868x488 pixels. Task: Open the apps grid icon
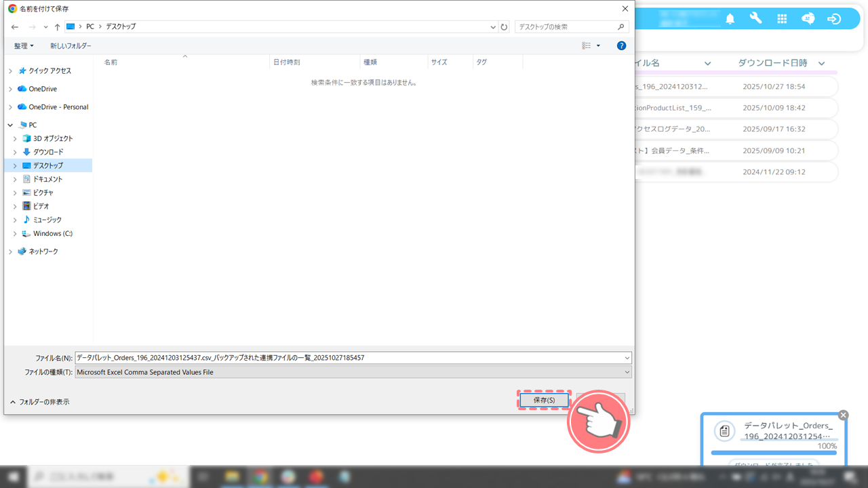click(x=782, y=19)
